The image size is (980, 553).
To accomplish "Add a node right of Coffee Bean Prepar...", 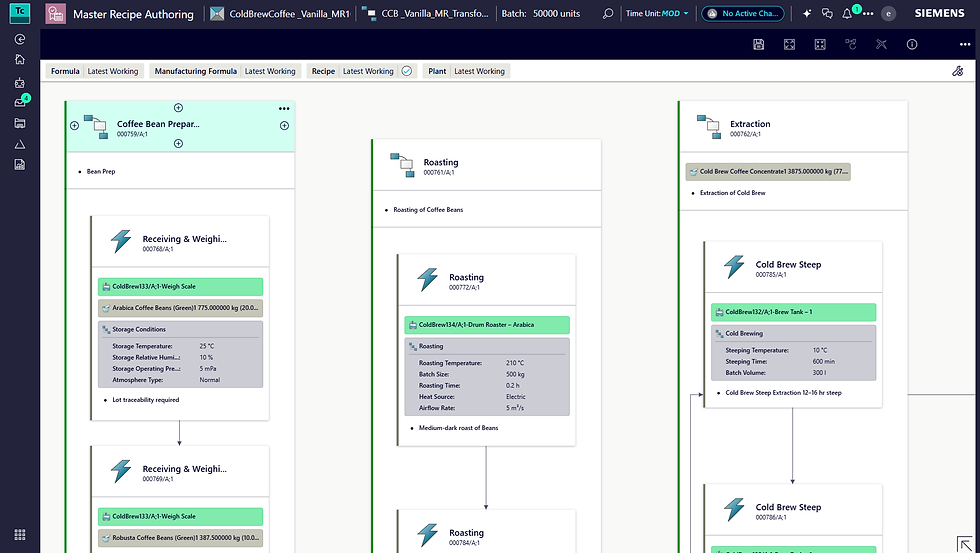I will click(284, 126).
